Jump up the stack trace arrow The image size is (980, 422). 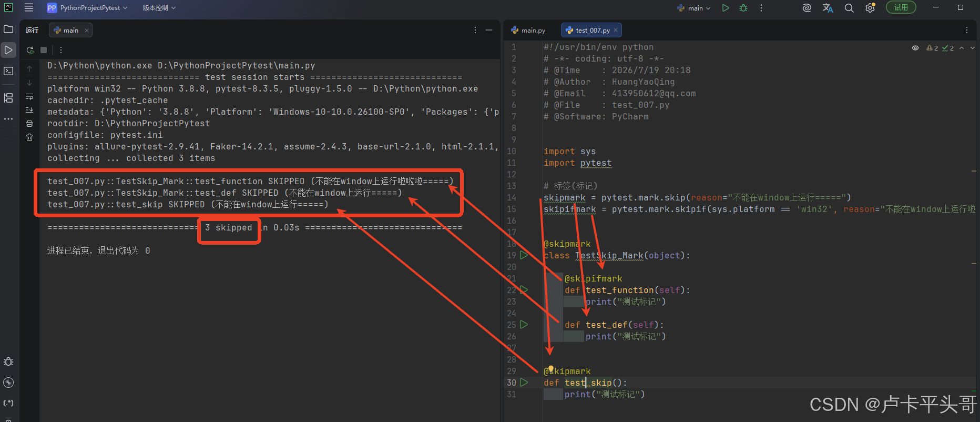click(x=29, y=69)
